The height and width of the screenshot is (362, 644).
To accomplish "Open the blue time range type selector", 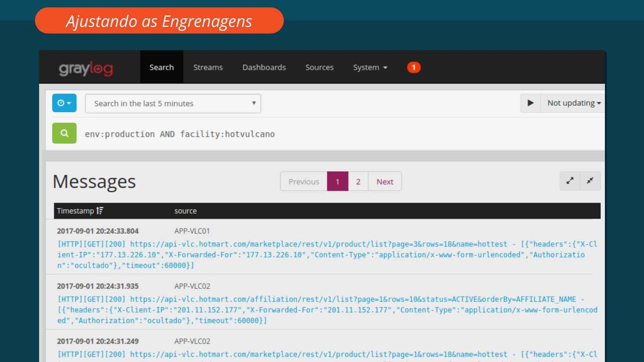I will click(64, 103).
